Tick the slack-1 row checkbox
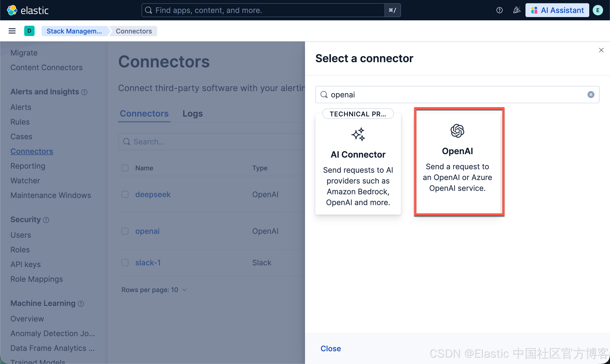The width and height of the screenshot is (610, 364). tap(125, 263)
